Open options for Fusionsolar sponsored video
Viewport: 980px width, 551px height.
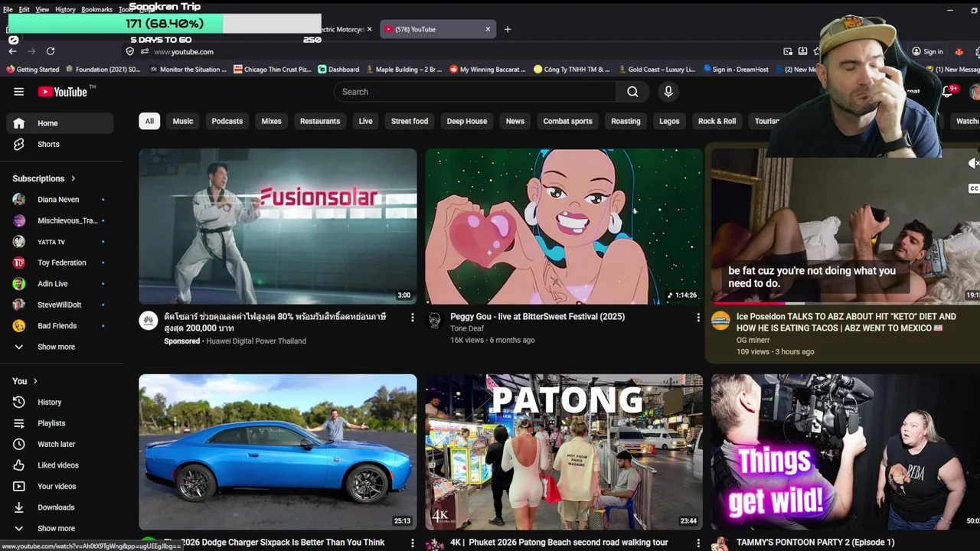tap(412, 317)
